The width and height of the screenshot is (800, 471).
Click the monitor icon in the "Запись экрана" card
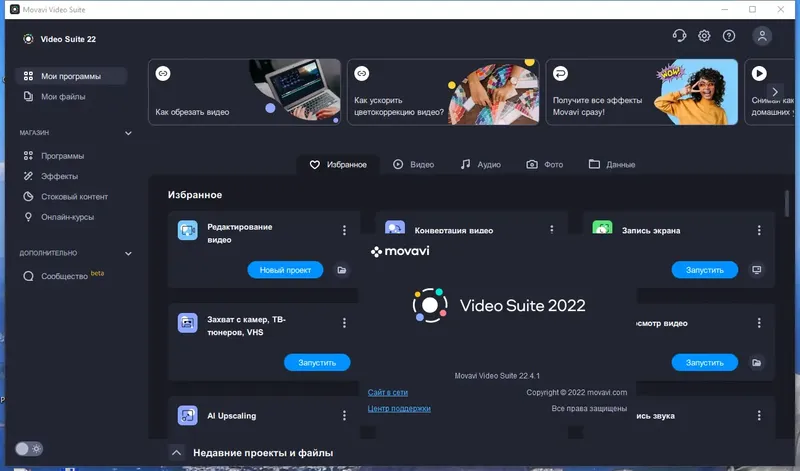tap(757, 270)
